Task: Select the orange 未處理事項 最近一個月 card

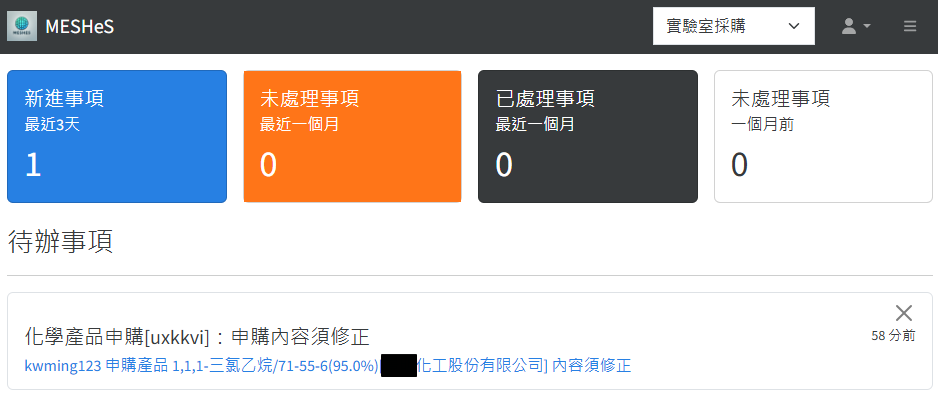Action: tap(352, 136)
